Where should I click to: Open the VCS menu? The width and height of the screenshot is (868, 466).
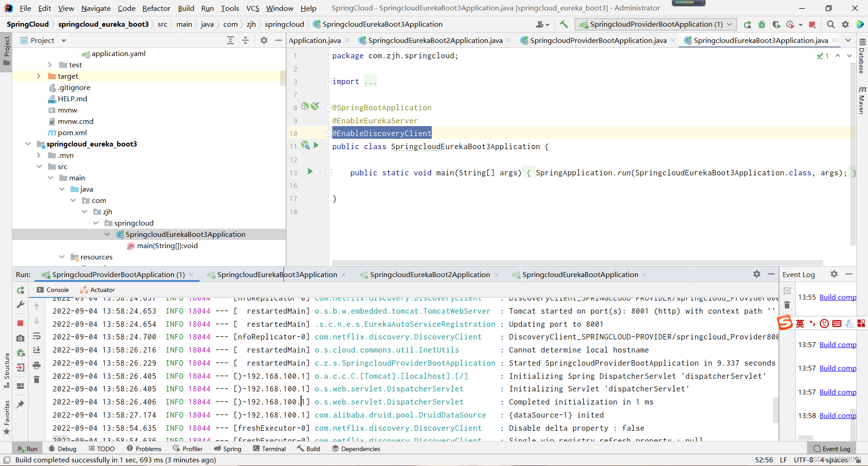tap(253, 8)
